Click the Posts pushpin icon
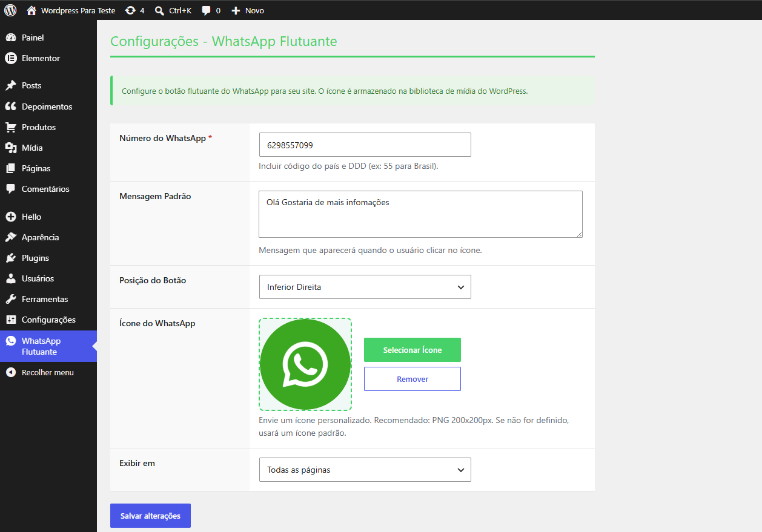Viewport: 762px width, 532px height. pyautogui.click(x=10, y=85)
